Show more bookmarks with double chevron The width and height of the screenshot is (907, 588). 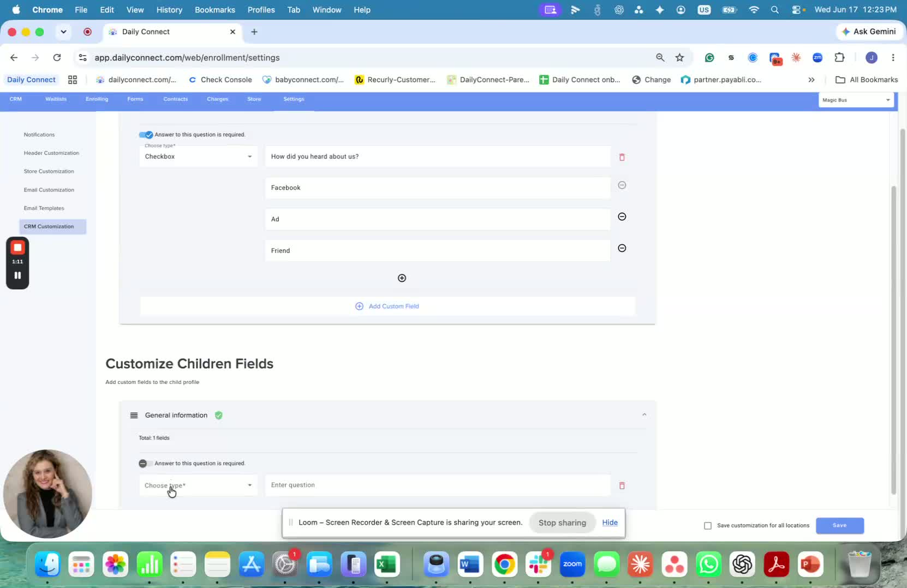[x=811, y=80]
